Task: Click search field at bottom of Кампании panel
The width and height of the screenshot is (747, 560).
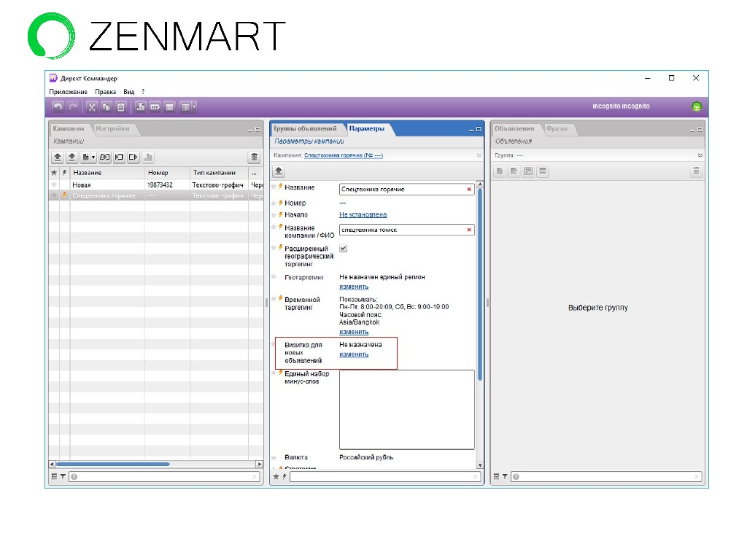Action: pyautogui.click(x=164, y=477)
